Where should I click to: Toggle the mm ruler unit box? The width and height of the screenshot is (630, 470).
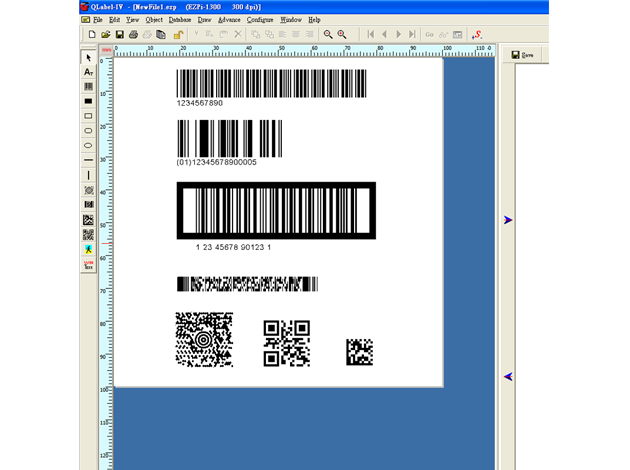pos(106,48)
